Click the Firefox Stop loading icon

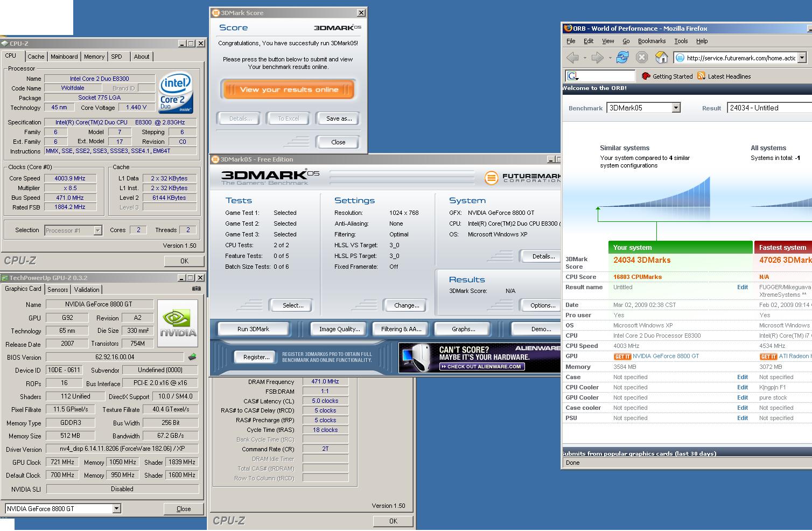click(x=641, y=58)
